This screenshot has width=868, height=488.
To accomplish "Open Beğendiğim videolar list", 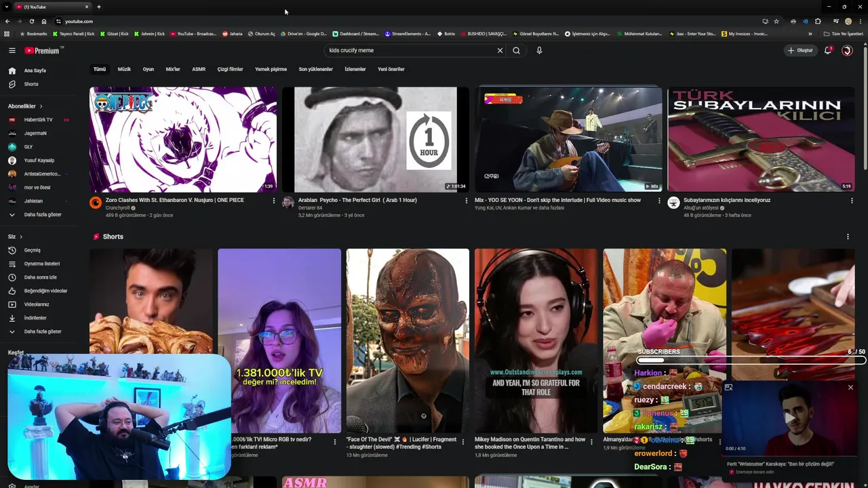I will (45, 291).
